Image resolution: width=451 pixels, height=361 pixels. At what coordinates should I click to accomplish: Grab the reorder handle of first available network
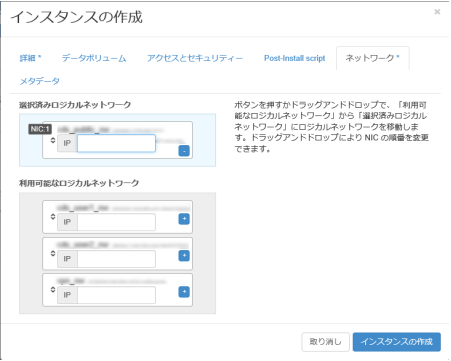coord(53,217)
